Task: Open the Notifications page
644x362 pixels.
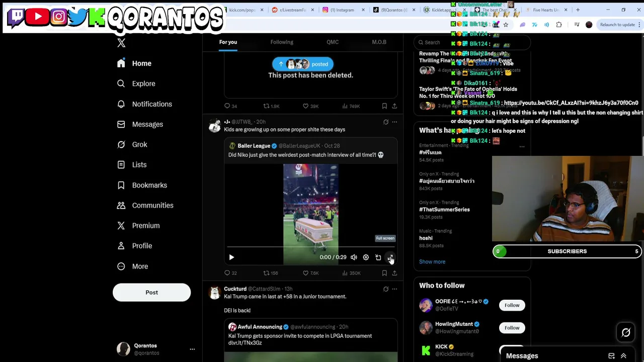Action: coord(144,104)
